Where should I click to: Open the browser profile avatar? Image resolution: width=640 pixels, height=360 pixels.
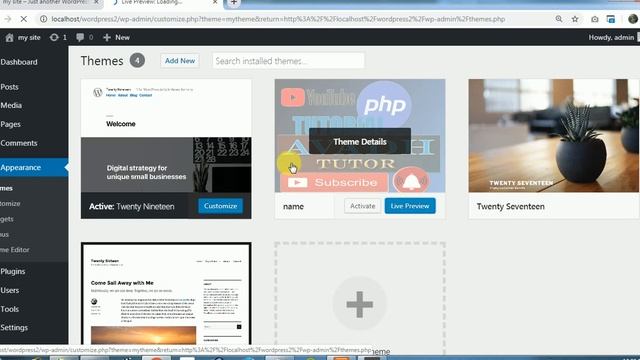(632, 19)
